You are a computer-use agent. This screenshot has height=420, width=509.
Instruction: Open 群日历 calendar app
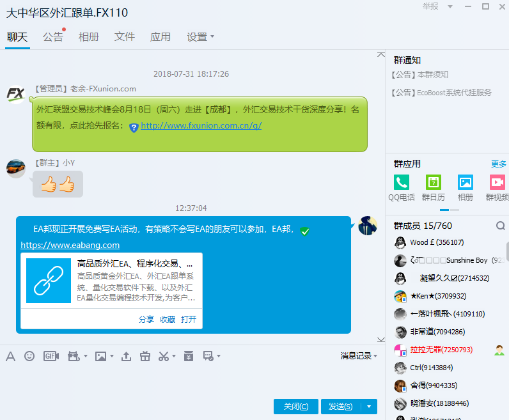coord(434,187)
